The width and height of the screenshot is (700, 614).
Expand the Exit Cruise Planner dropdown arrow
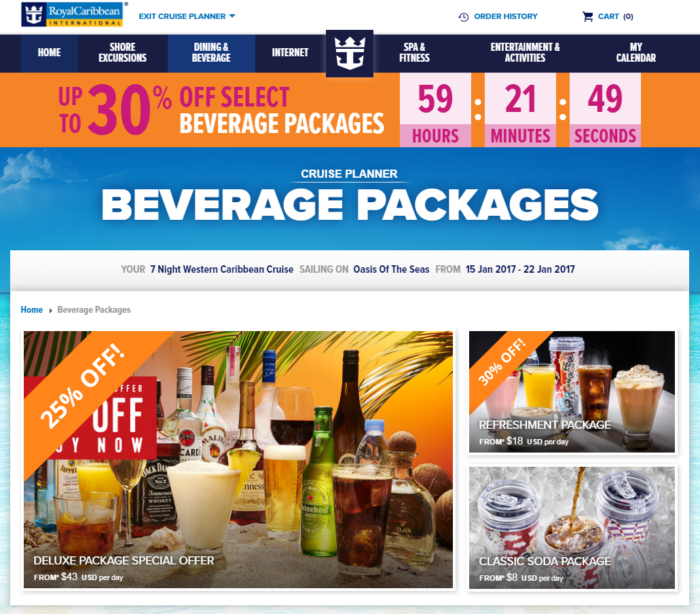(232, 16)
